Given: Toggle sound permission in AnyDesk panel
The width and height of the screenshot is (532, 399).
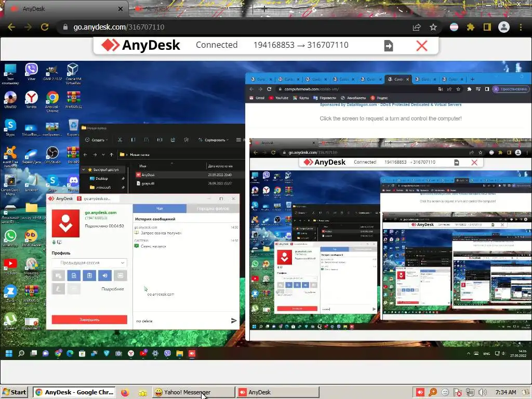Looking at the screenshot, I should point(105,275).
